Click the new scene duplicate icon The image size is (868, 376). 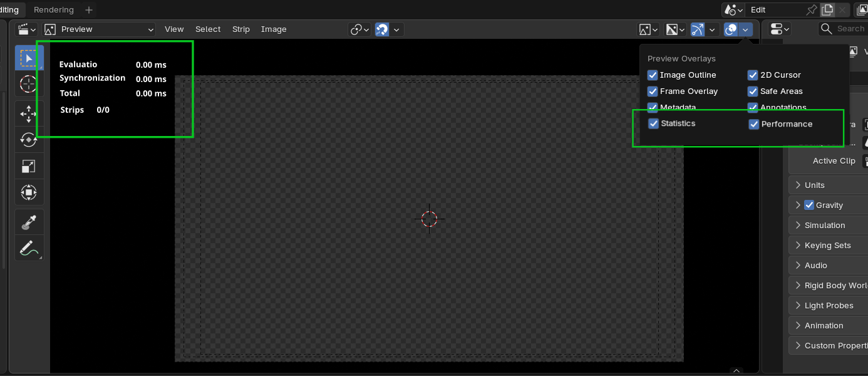click(x=828, y=10)
